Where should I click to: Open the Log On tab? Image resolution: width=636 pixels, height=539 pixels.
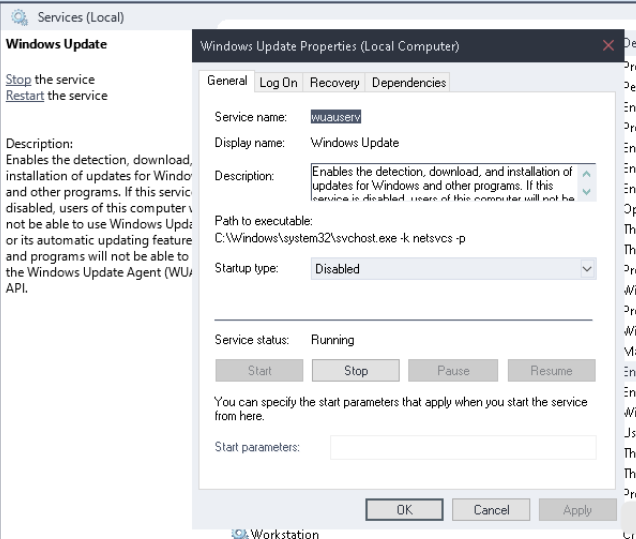point(278,83)
